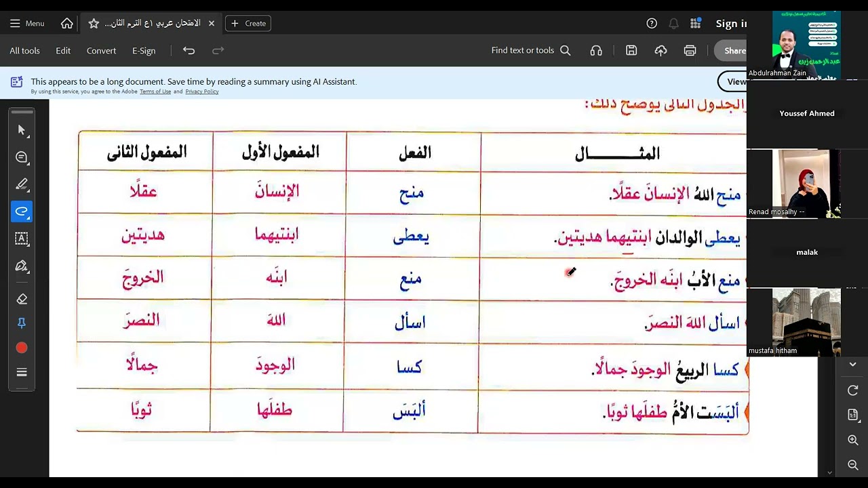Open the Help question mark icon
Image resolution: width=868 pixels, height=488 pixels.
(x=652, y=23)
